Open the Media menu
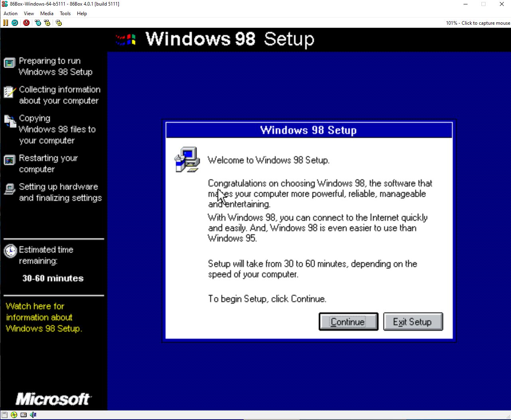The height and width of the screenshot is (420, 511). click(x=47, y=13)
